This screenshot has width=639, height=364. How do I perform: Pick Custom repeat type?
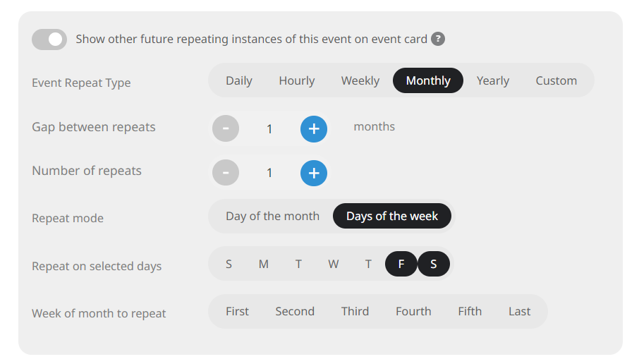556,80
